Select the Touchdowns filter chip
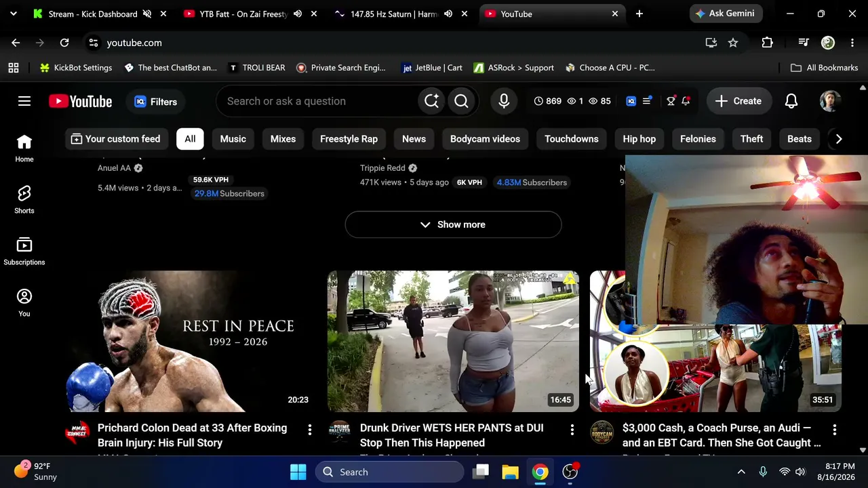The height and width of the screenshot is (488, 868). point(571,139)
